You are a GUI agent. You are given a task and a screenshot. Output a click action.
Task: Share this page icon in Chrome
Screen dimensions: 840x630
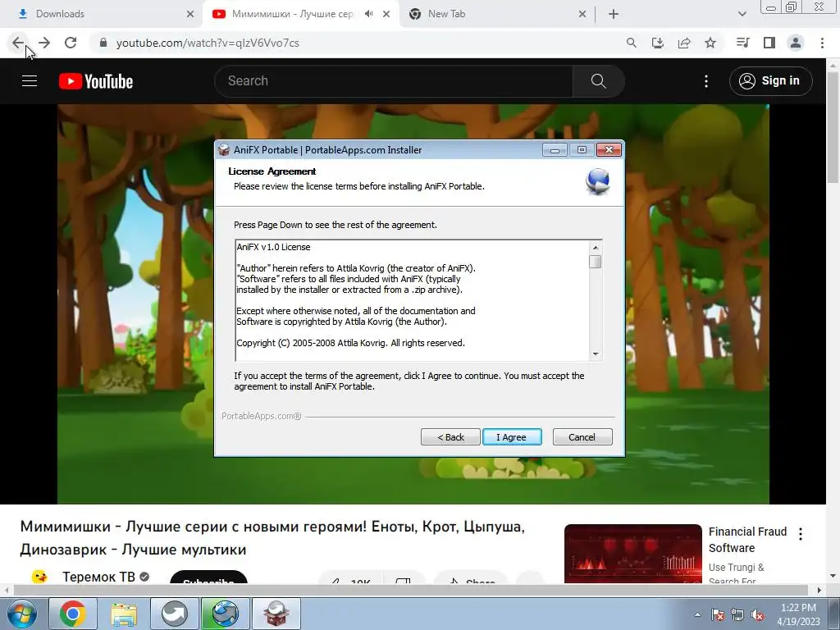pyautogui.click(x=684, y=43)
